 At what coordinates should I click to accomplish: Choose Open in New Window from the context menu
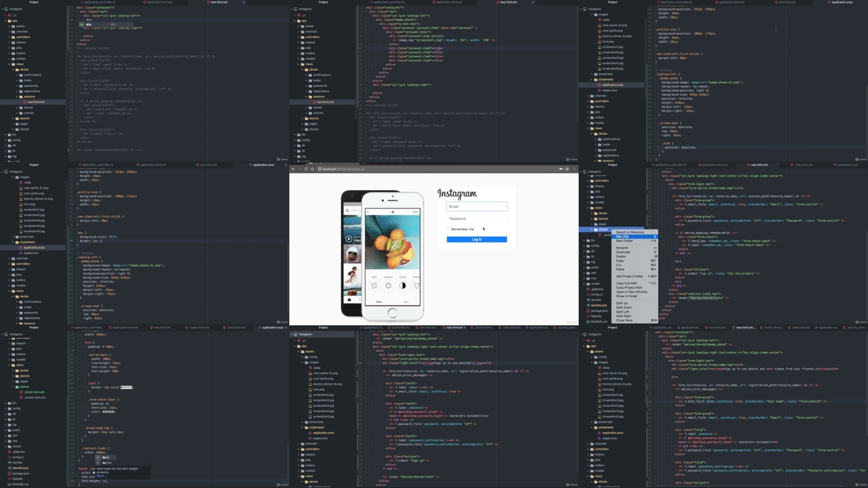click(635, 292)
